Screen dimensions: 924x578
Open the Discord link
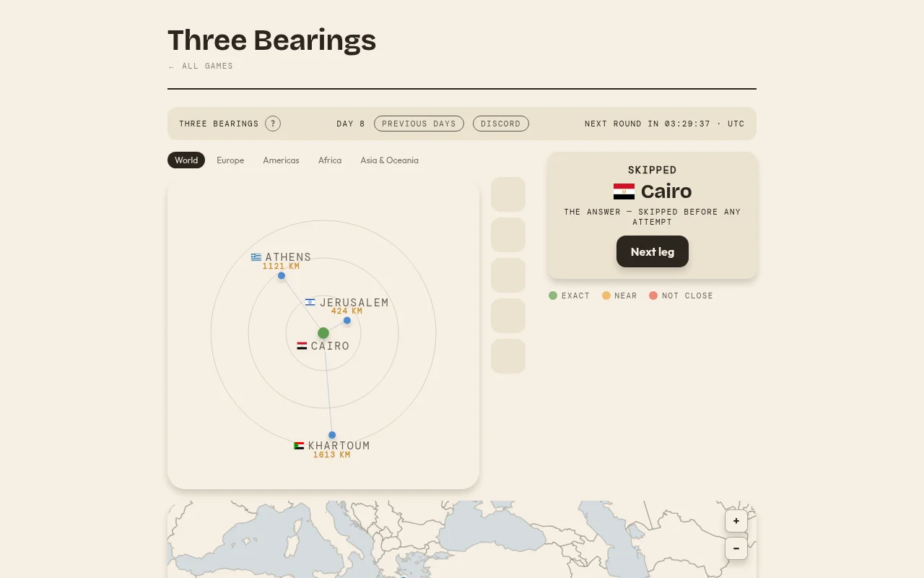(501, 124)
